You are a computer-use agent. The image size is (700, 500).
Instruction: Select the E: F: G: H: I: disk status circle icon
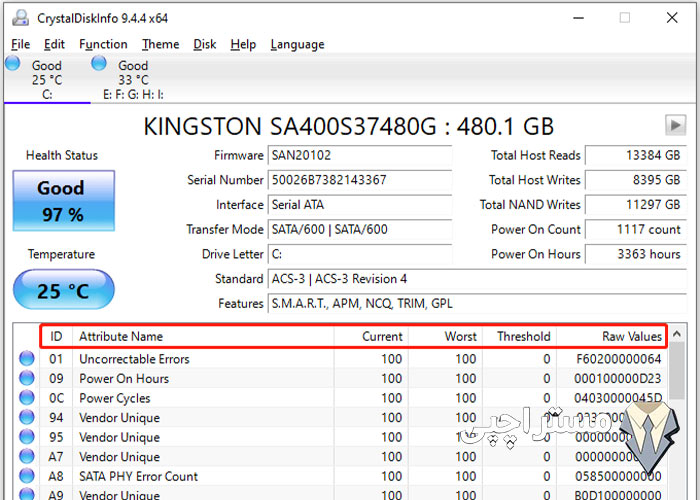99,63
